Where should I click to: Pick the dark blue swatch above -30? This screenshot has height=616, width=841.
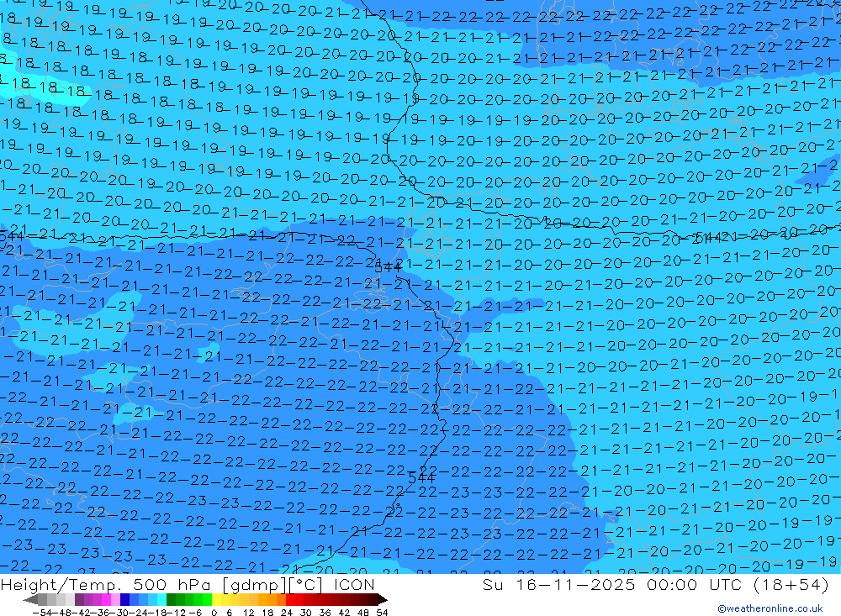pos(124,600)
